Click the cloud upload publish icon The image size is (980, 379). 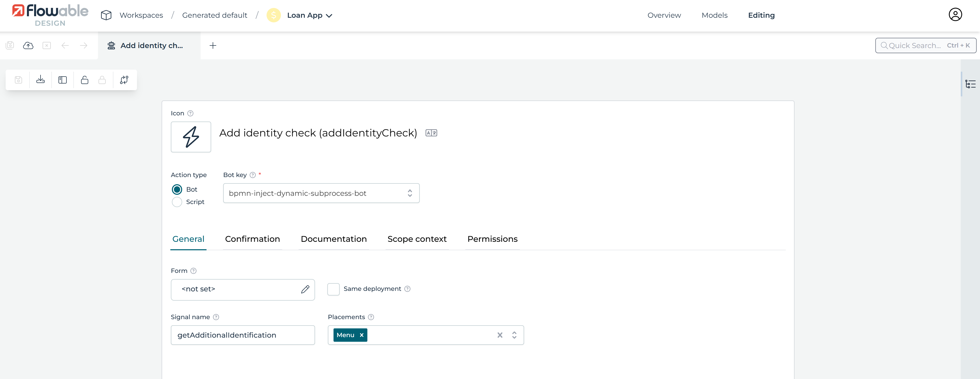28,46
